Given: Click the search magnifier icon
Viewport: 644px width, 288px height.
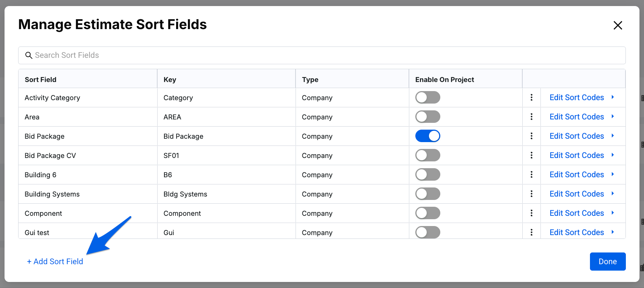Looking at the screenshot, I should pos(29,56).
